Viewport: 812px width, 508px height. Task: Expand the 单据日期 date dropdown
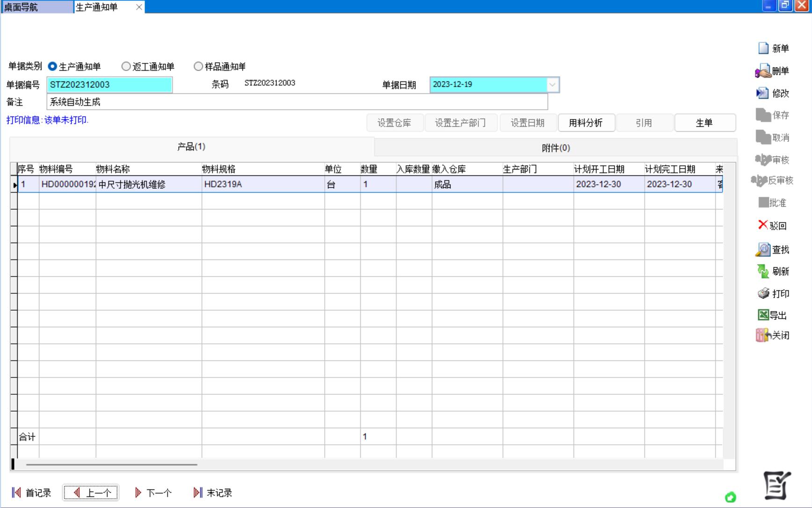552,85
